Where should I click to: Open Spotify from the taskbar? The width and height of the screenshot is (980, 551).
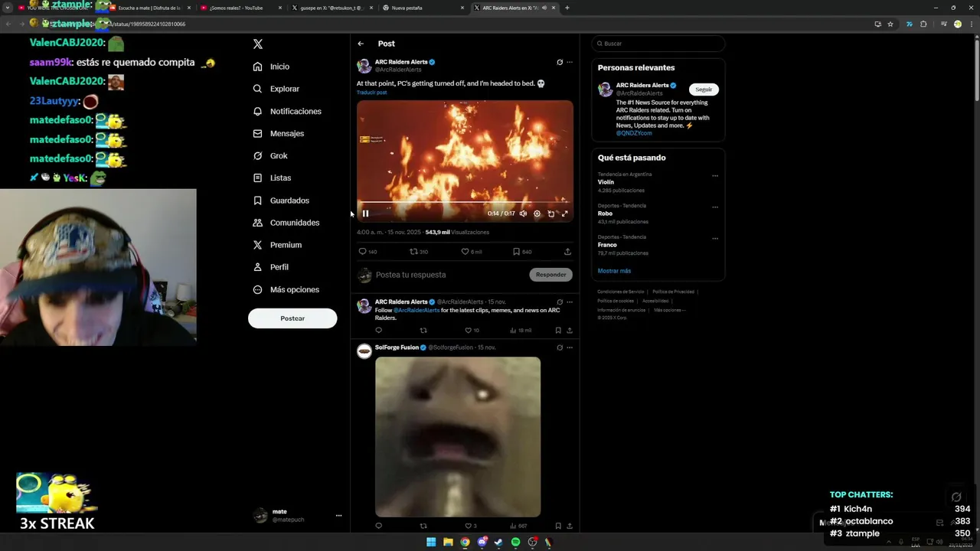(515, 542)
